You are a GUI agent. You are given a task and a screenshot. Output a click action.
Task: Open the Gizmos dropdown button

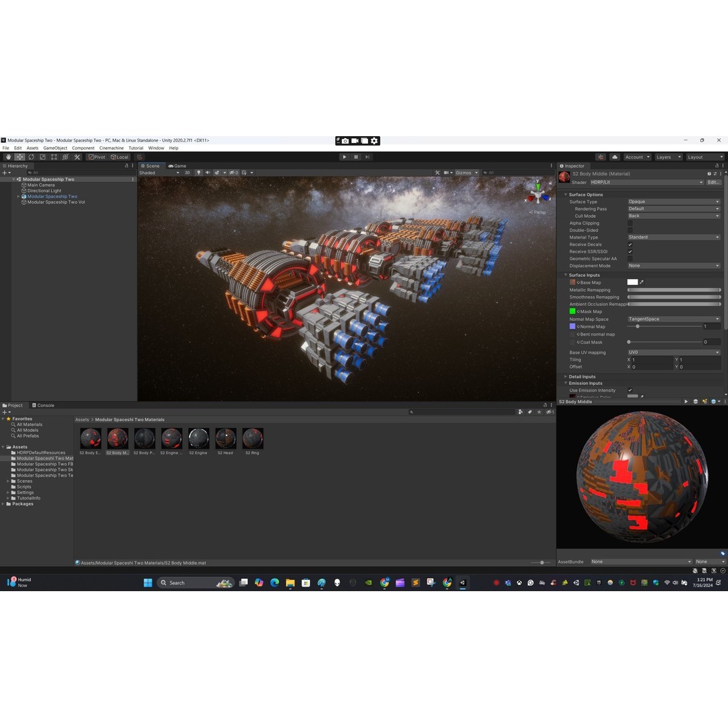click(x=466, y=173)
